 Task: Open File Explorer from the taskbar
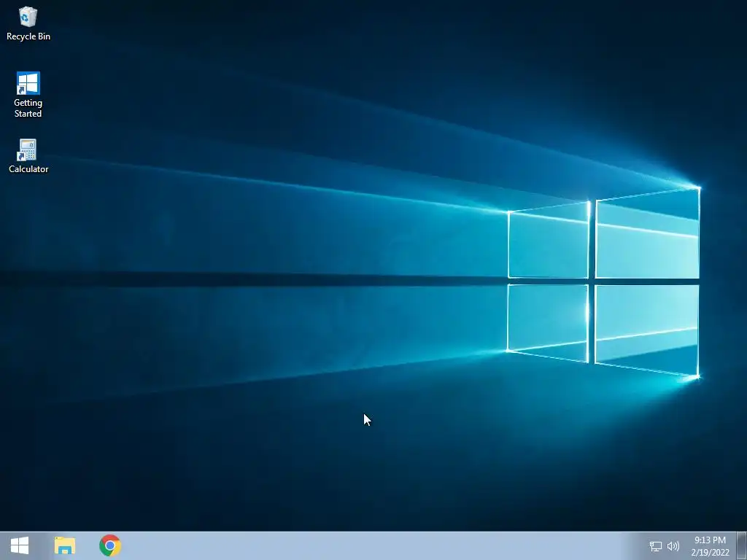pos(65,545)
